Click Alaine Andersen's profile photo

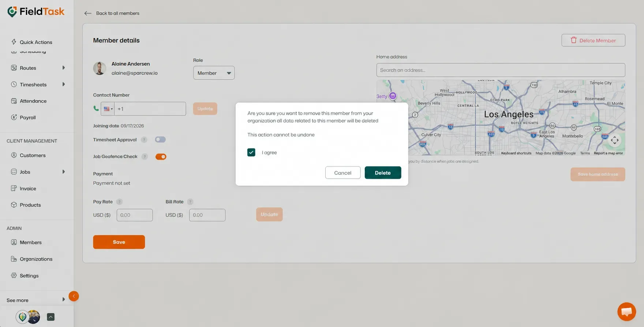coord(100,68)
